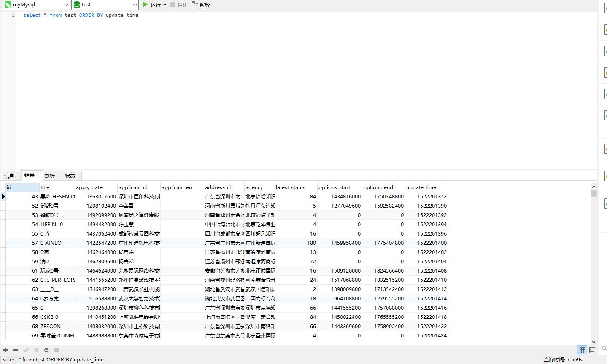Select options_end cell 1713542400
The height and width of the screenshot is (364, 607).
[x=383, y=289]
